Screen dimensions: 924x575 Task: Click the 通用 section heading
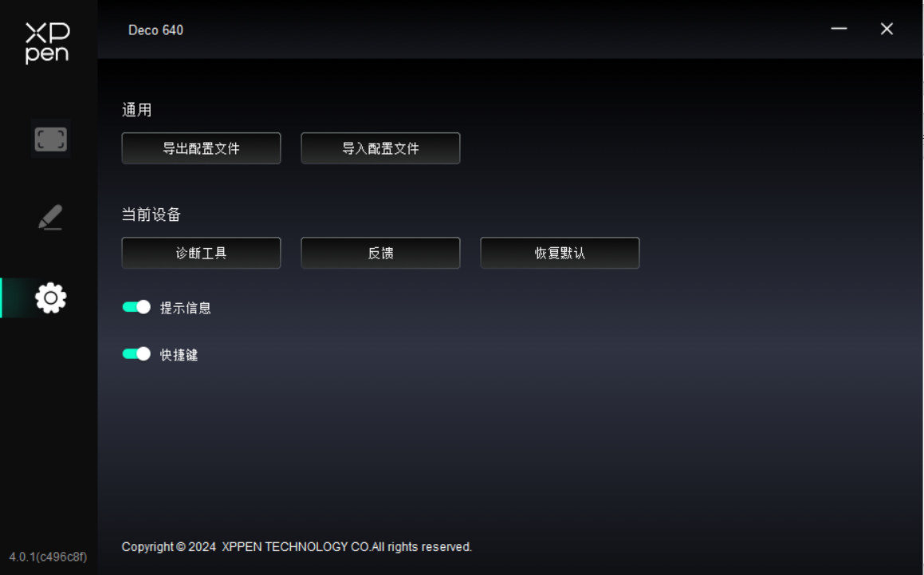(x=136, y=110)
